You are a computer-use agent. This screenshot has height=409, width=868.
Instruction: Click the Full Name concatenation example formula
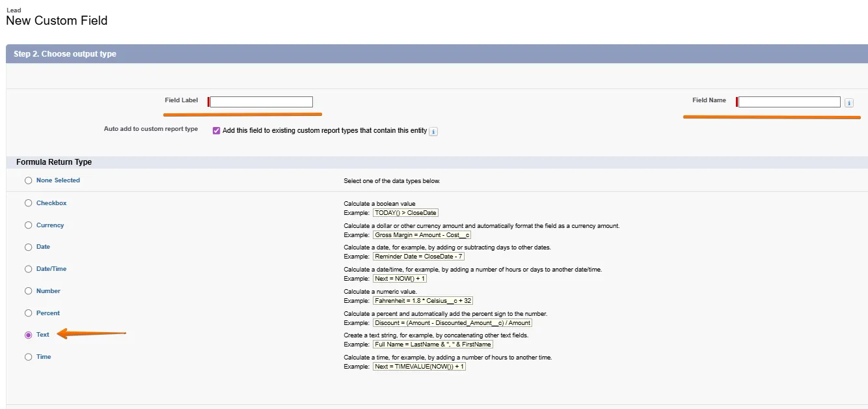tap(433, 345)
